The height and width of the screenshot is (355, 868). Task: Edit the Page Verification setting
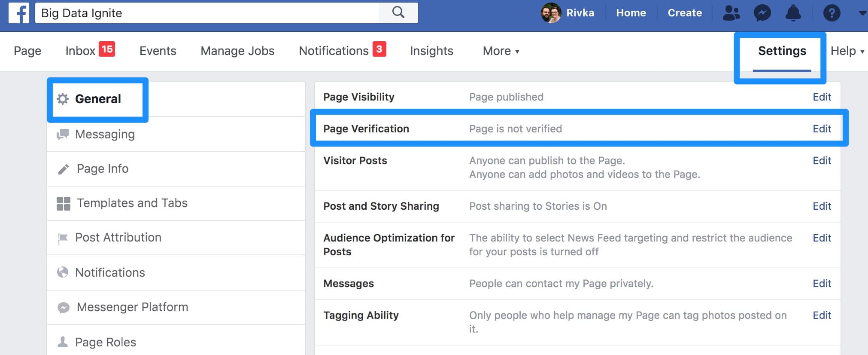pos(822,129)
